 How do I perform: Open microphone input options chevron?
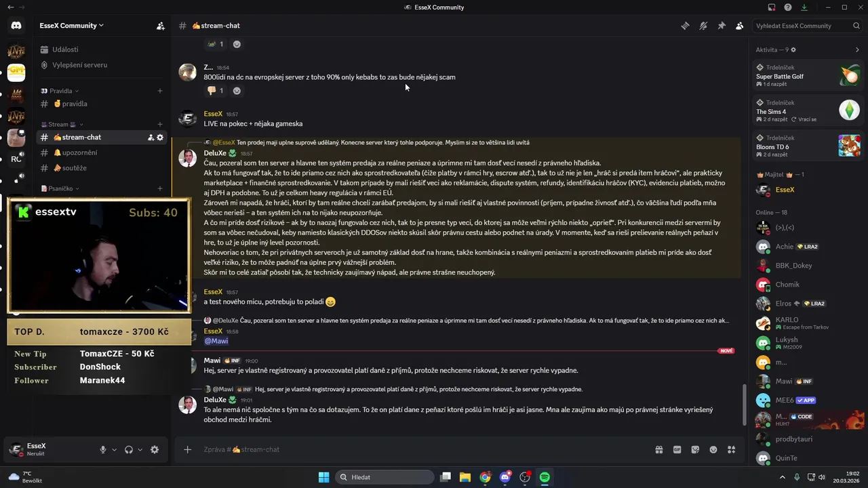point(114,449)
